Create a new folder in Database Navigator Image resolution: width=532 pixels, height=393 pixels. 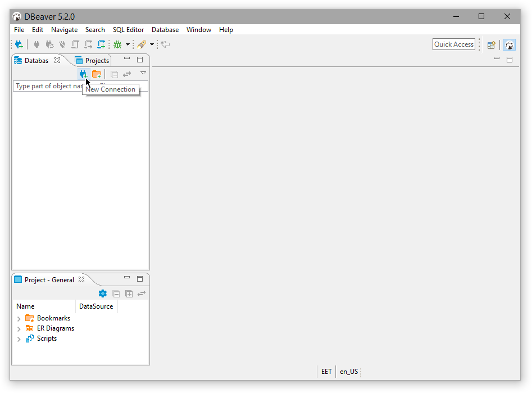click(x=97, y=74)
